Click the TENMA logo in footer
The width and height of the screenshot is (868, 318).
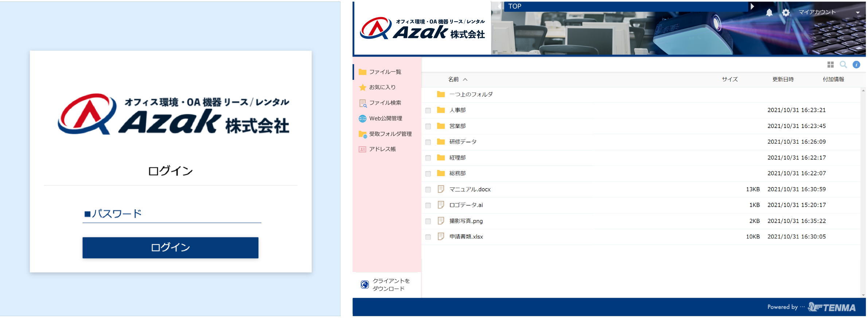pyautogui.click(x=832, y=307)
